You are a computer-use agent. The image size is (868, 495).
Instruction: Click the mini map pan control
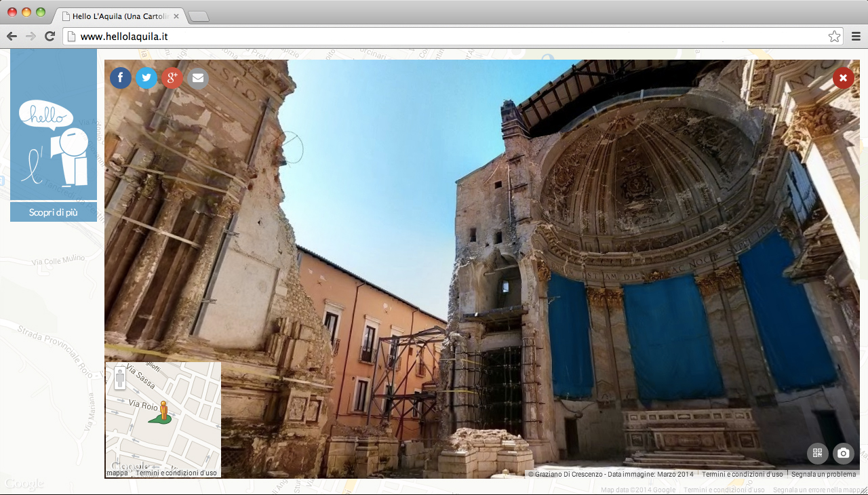coord(120,378)
